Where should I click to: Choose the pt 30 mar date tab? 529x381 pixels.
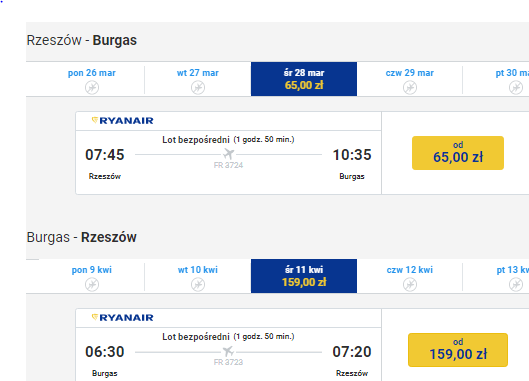pos(496,80)
